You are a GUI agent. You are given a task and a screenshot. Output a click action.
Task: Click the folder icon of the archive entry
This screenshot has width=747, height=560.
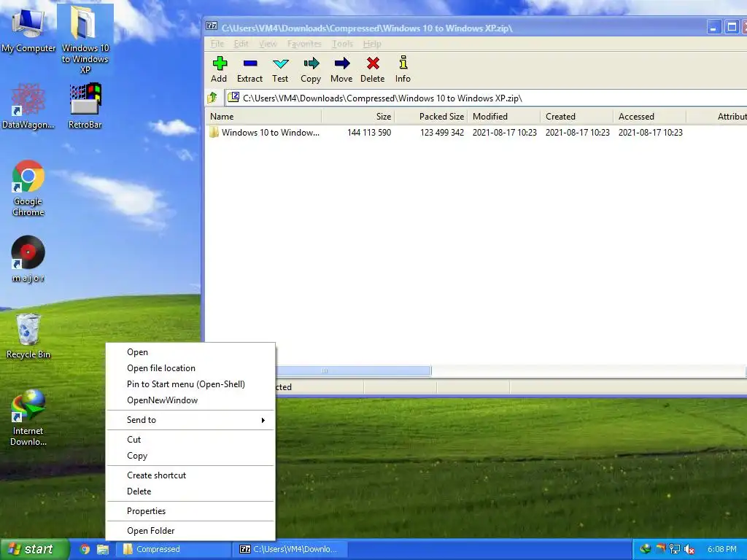click(214, 133)
